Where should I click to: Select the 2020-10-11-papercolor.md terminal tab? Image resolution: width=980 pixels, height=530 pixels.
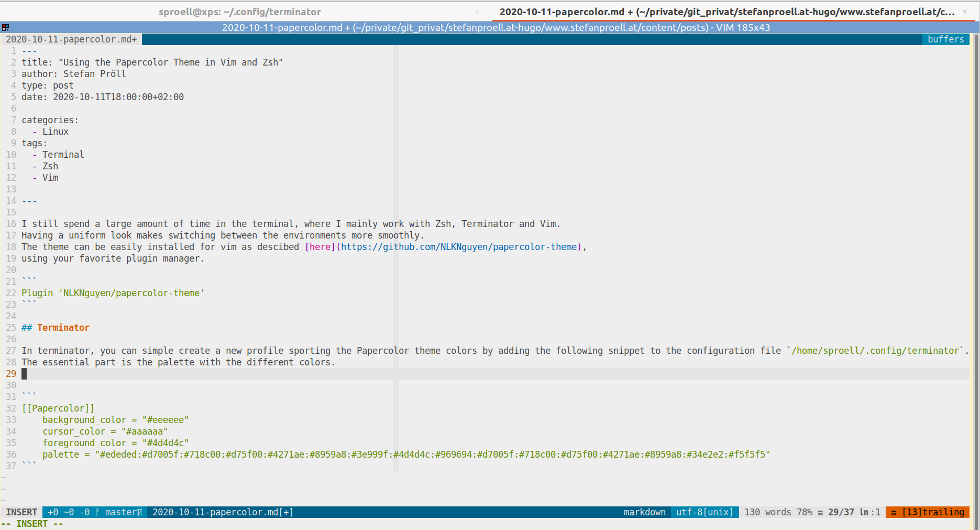tap(727, 12)
